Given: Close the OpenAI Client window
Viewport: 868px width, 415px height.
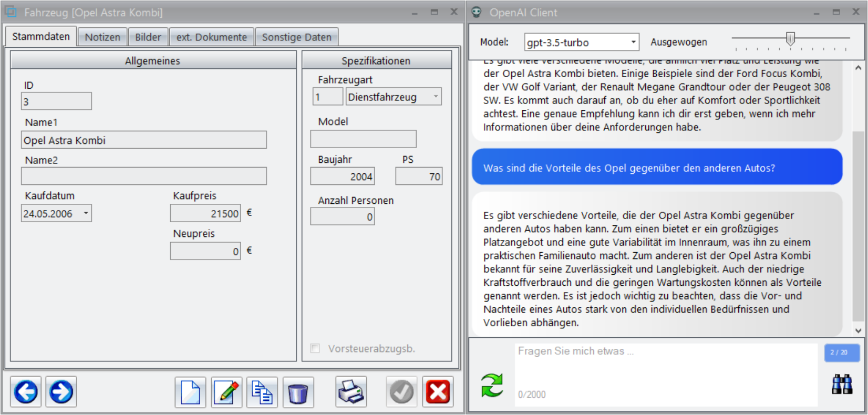Looking at the screenshot, I should click(856, 12).
